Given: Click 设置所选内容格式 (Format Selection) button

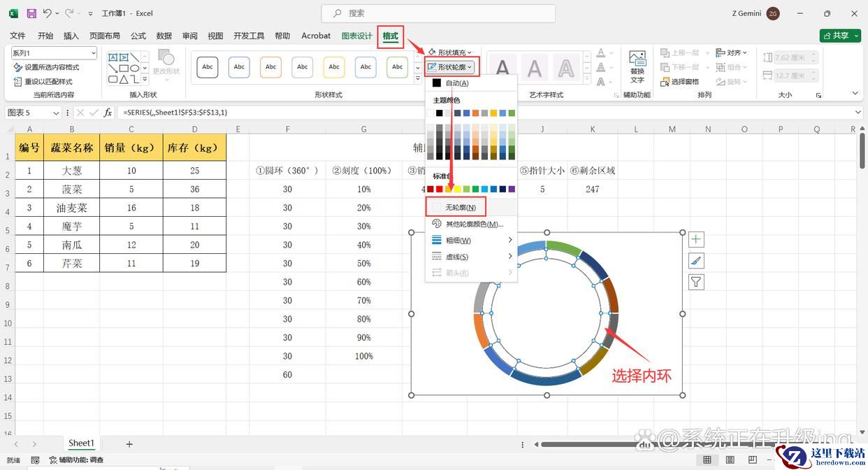Looking at the screenshot, I should click(x=47, y=67).
